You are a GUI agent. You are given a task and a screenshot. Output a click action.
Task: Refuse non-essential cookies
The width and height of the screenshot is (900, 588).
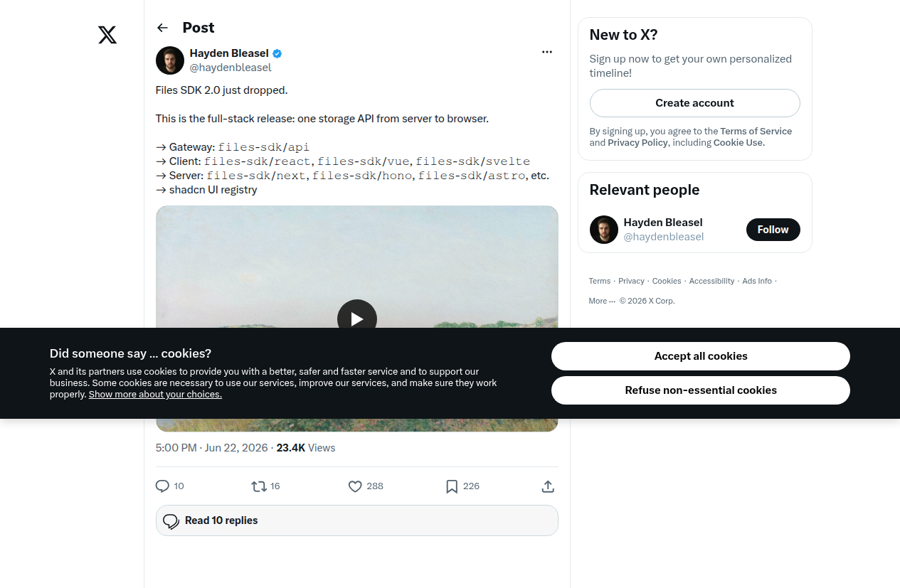701,390
